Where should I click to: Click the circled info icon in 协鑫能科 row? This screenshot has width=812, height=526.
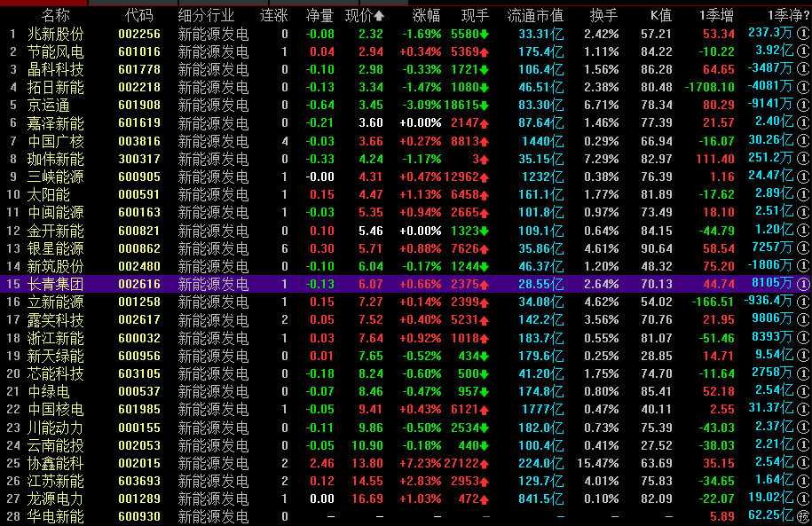(803, 463)
